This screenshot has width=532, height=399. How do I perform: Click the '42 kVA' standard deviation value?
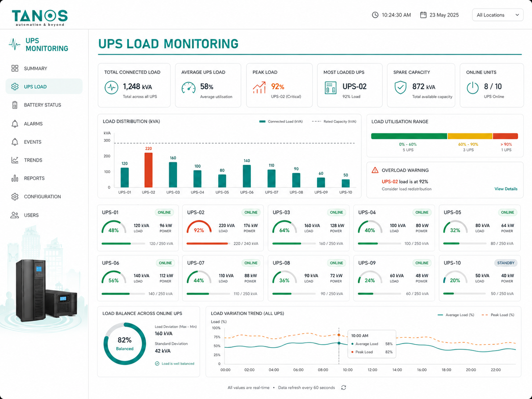click(163, 351)
